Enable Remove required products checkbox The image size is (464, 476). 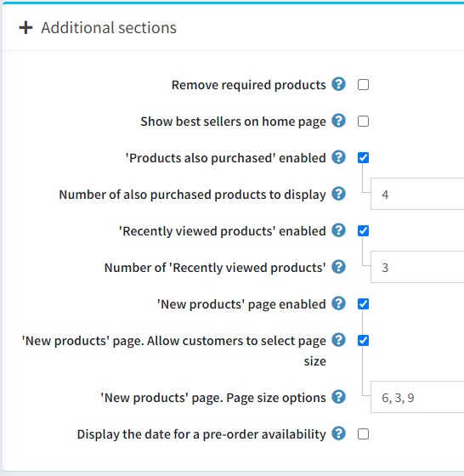(363, 85)
